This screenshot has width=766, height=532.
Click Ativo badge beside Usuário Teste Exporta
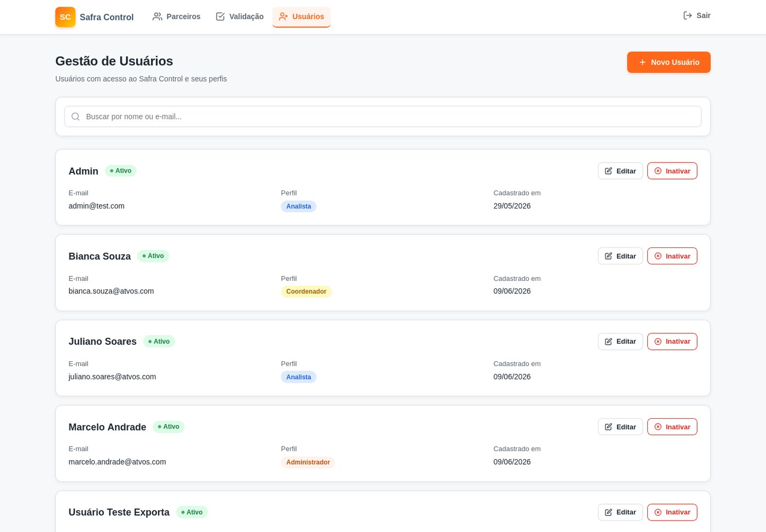(192, 512)
